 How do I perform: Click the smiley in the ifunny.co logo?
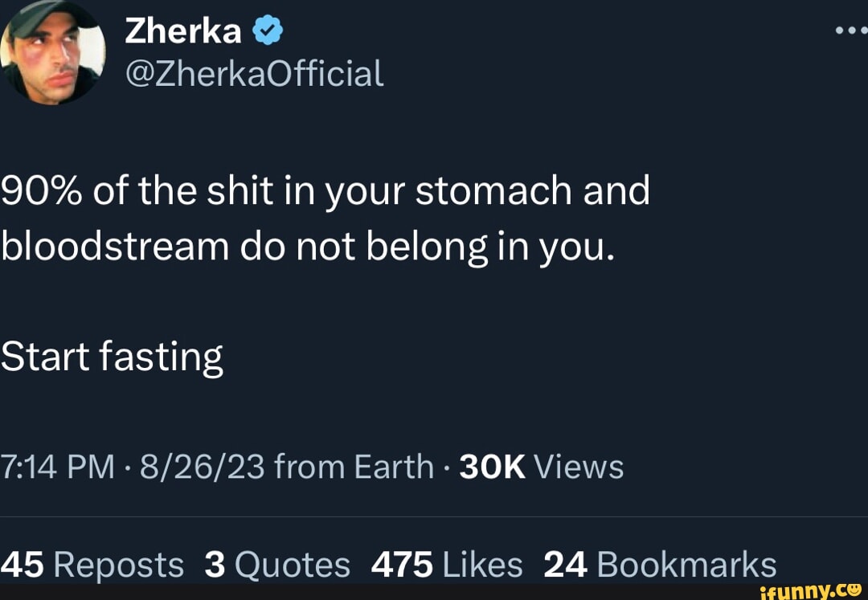(854, 590)
